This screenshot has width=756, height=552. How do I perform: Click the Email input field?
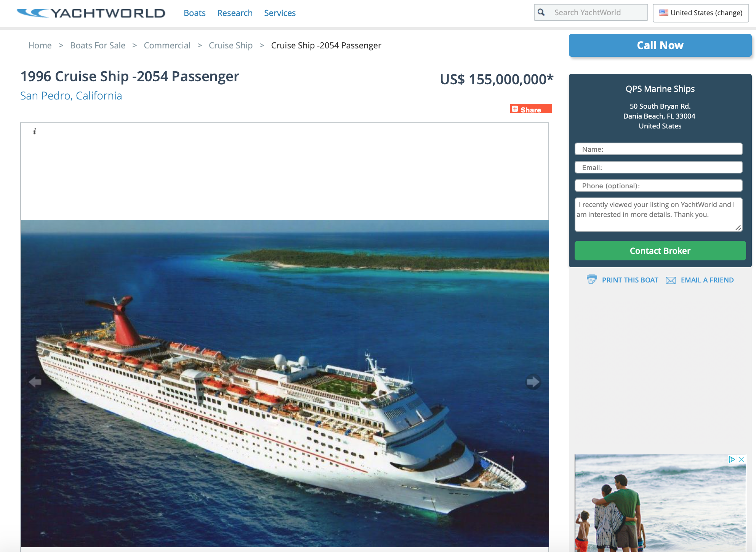coord(658,167)
